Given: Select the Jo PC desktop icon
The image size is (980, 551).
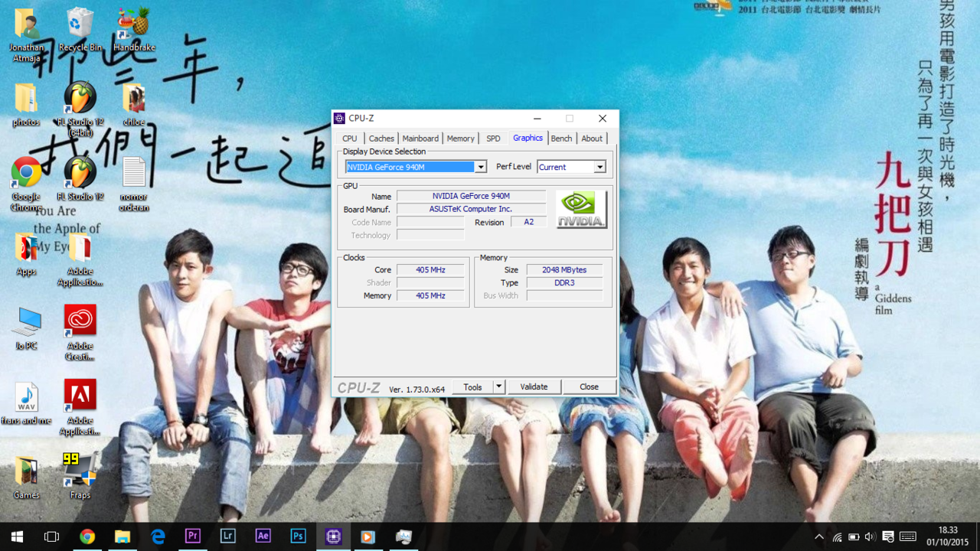Looking at the screenshot, I should coord(26,329).
